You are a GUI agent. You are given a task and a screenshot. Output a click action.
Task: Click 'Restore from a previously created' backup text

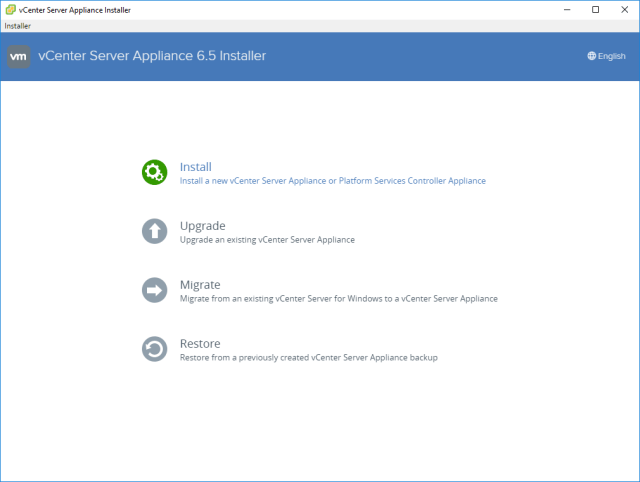pyautogui.click(x=308, y=358)
